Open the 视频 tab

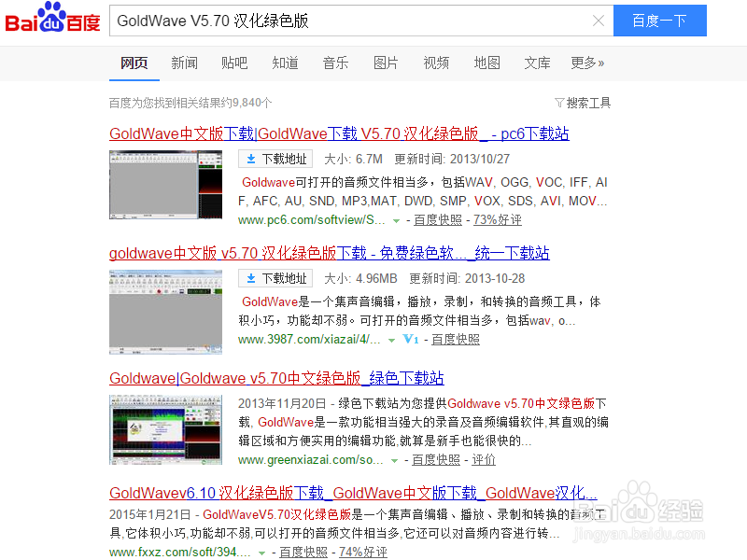pyautogui.click(x=436, y=63)
